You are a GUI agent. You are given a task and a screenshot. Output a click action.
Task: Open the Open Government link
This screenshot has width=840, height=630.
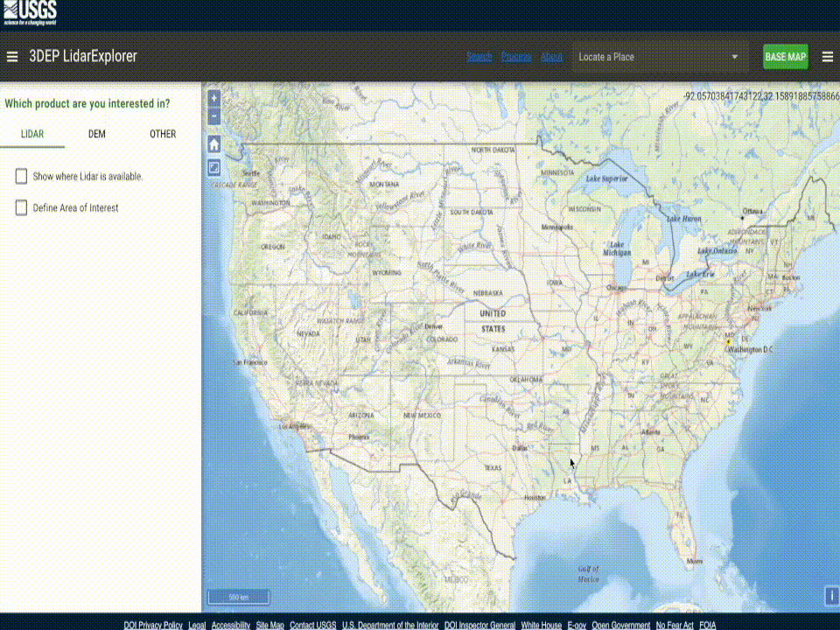tap(621, 625)
